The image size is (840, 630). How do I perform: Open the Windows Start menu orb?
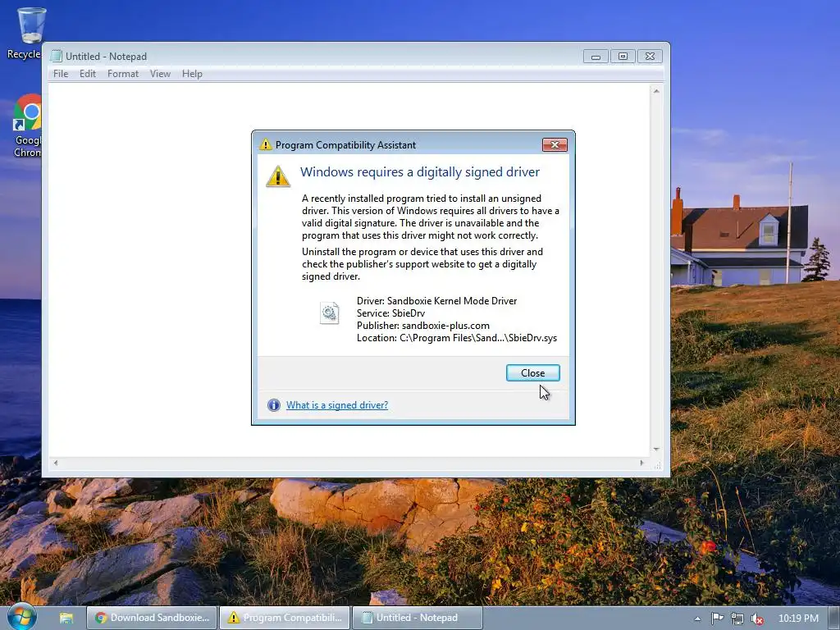tap(21, 617)
